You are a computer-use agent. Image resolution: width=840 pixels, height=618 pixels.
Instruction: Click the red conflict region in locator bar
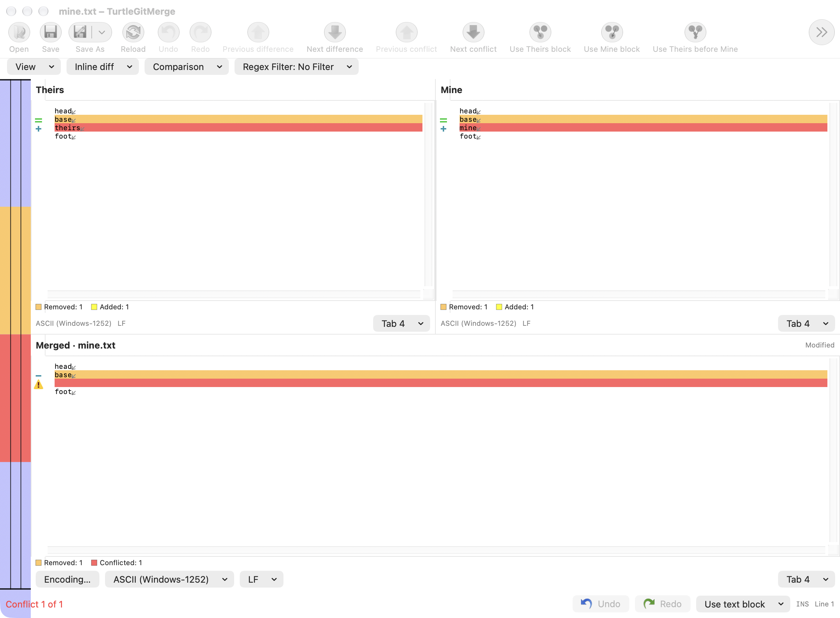tap(15, 398)
